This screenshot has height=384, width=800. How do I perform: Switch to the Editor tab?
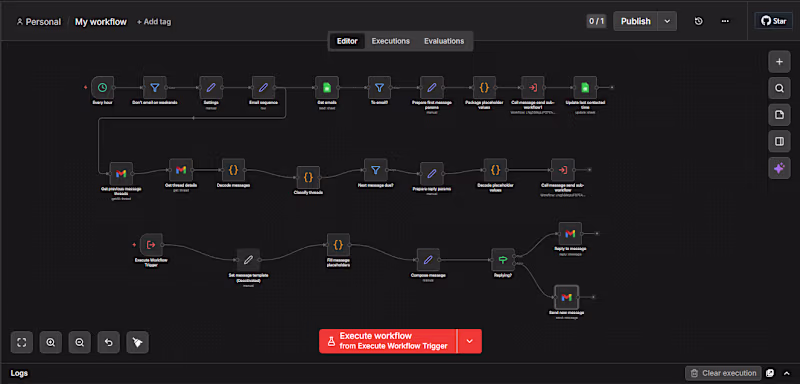point(347,41)
